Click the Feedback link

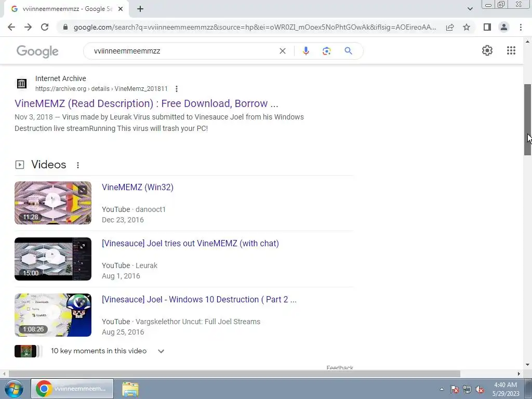click(x=340, y=367)
